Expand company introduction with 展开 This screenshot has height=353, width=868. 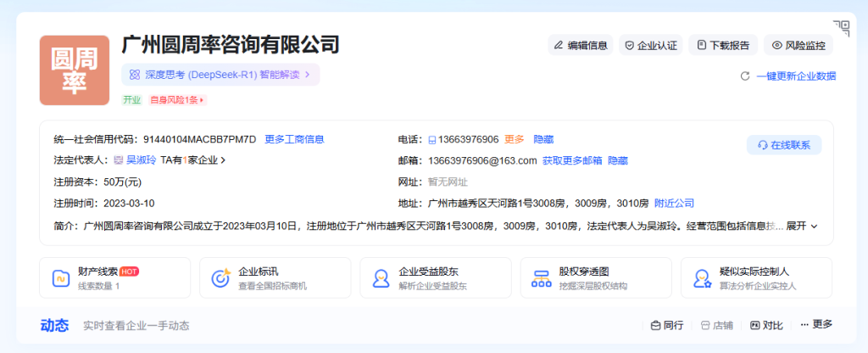pyautogui.click(x=802, y=226)
